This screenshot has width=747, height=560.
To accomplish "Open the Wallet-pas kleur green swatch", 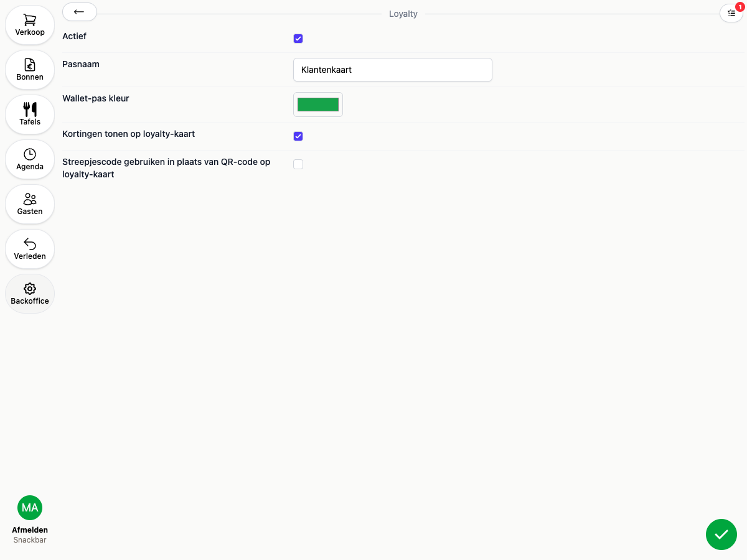I will click(318, 105).
